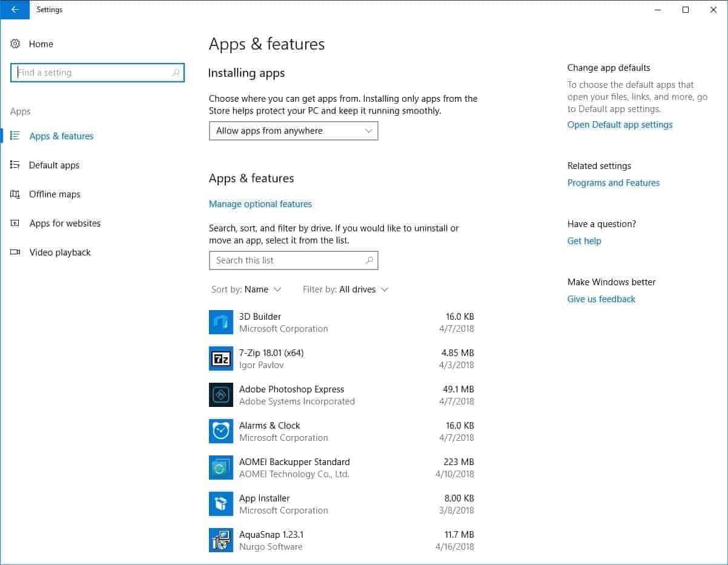This screenshot has height=565, width=728.
Task: Select the AquaSnap app icon
Action: (x=221, y=540)
